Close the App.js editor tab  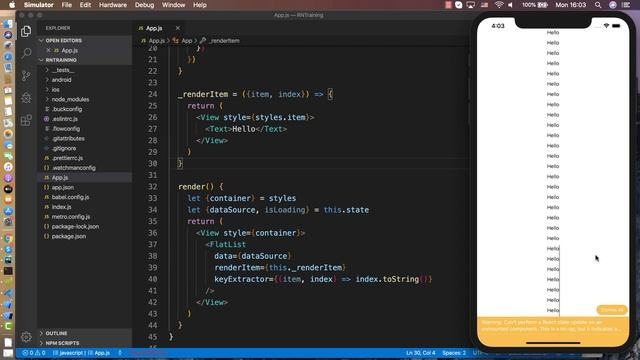[x=178, y=28]
